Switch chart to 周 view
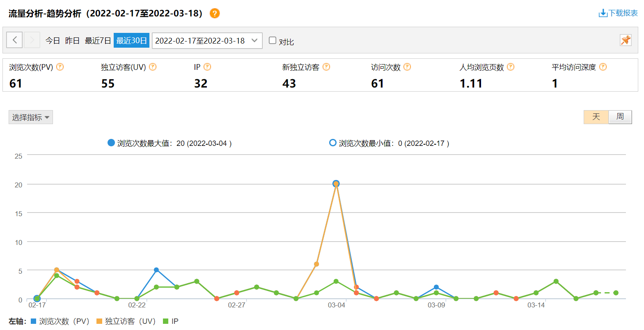 click(620, 117)
